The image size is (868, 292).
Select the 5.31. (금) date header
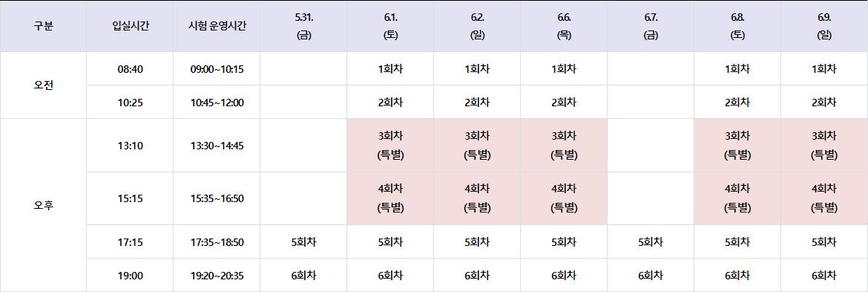click(303, 26)
